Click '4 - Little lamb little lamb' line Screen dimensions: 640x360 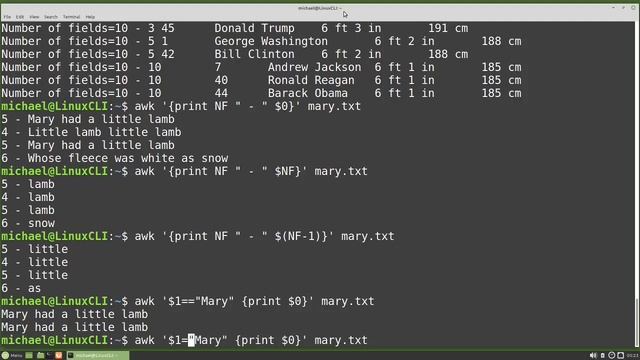[91, 132]
